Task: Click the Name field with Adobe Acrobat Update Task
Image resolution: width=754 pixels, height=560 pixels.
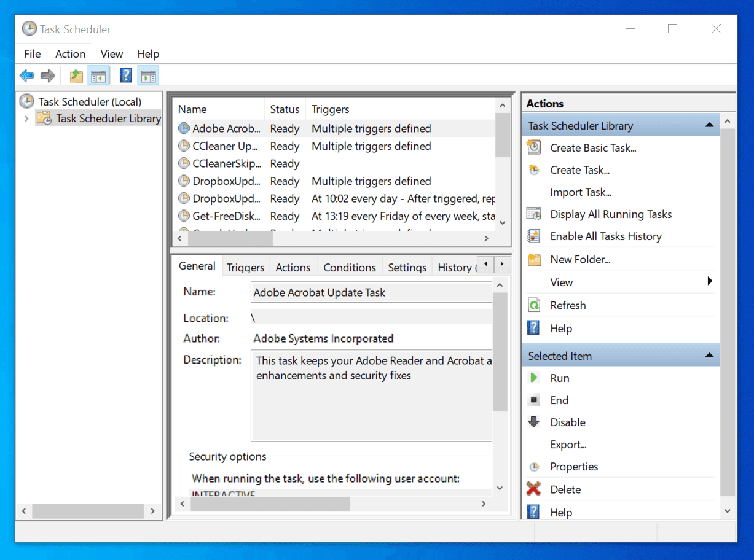Action: click(372, 292)
